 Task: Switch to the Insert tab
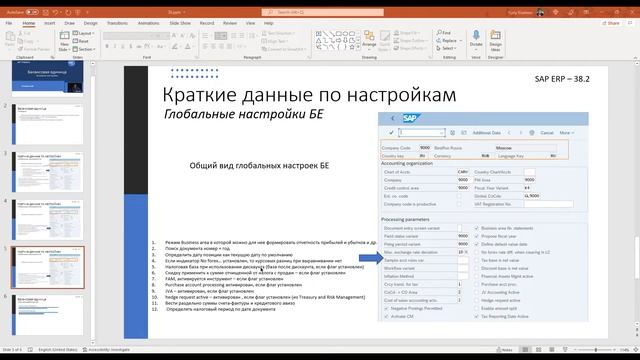[x=49, y=23]
